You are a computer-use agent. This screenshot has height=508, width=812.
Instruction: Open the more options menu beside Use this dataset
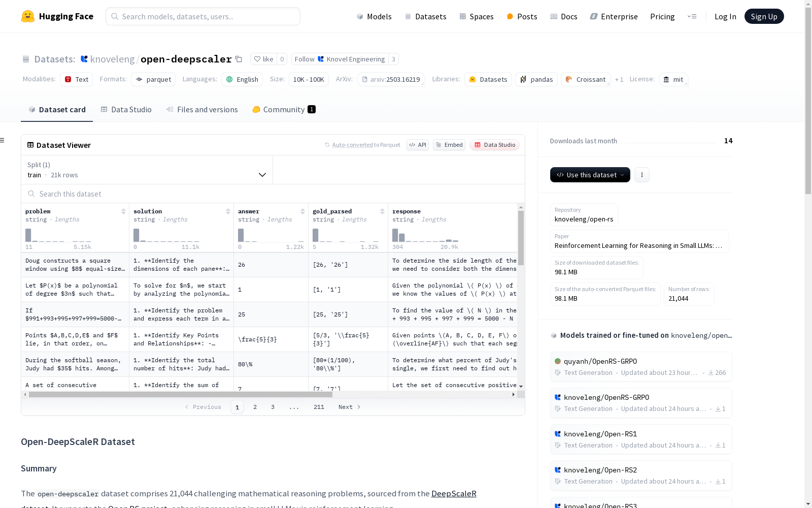click(x=642, y=175)
